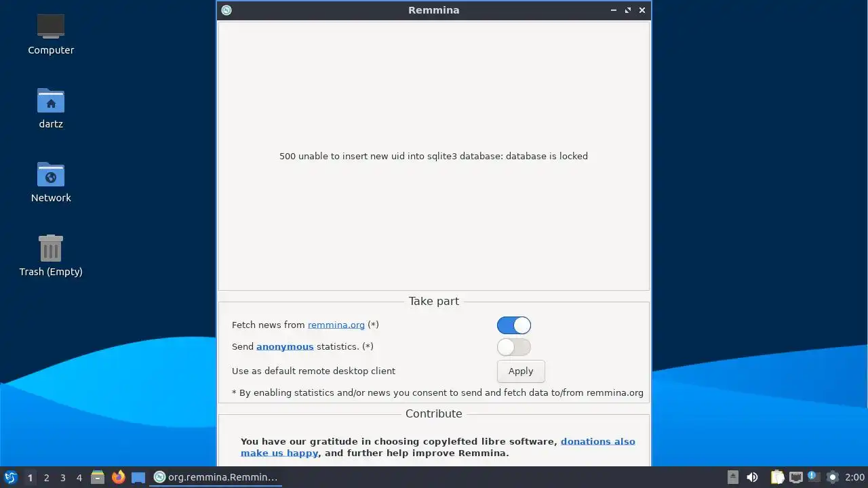Close the Remmina window
Viewport: 868px width, 488px height.
click(x=642, y=10)
